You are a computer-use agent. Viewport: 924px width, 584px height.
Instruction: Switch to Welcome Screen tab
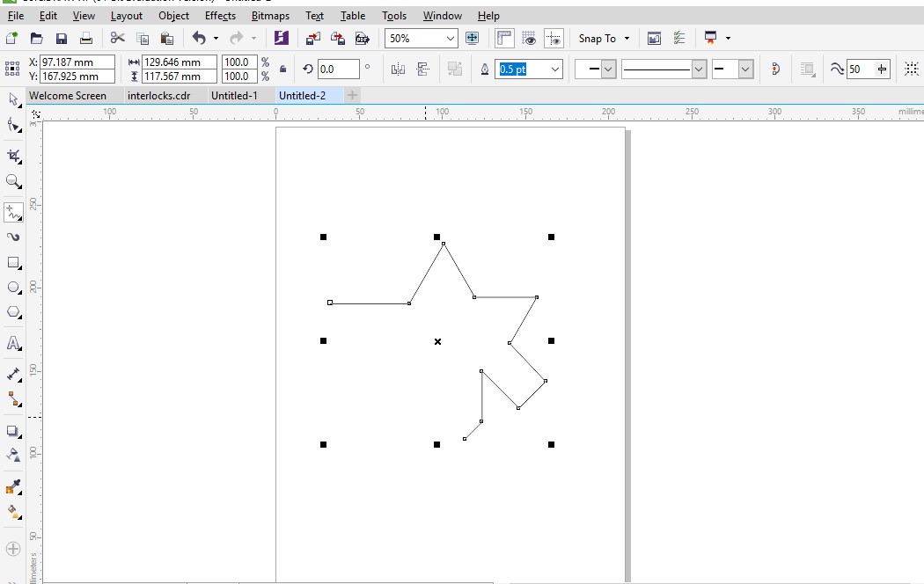(x=68, y=95)
